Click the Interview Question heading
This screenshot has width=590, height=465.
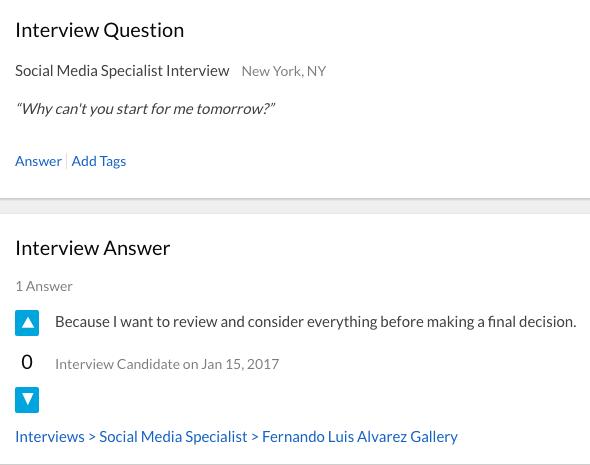(x=100, y=30)
